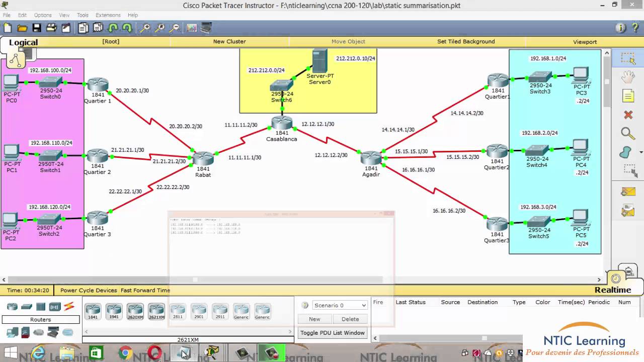
Task: Select the Wireless Devices category icon
Action: click(55, 306)
